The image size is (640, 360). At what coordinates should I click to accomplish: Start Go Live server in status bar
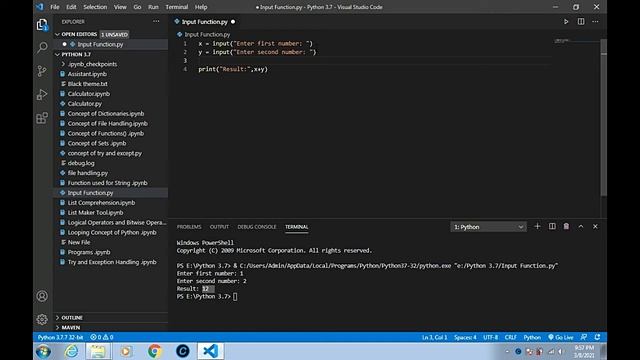point(561,337)
